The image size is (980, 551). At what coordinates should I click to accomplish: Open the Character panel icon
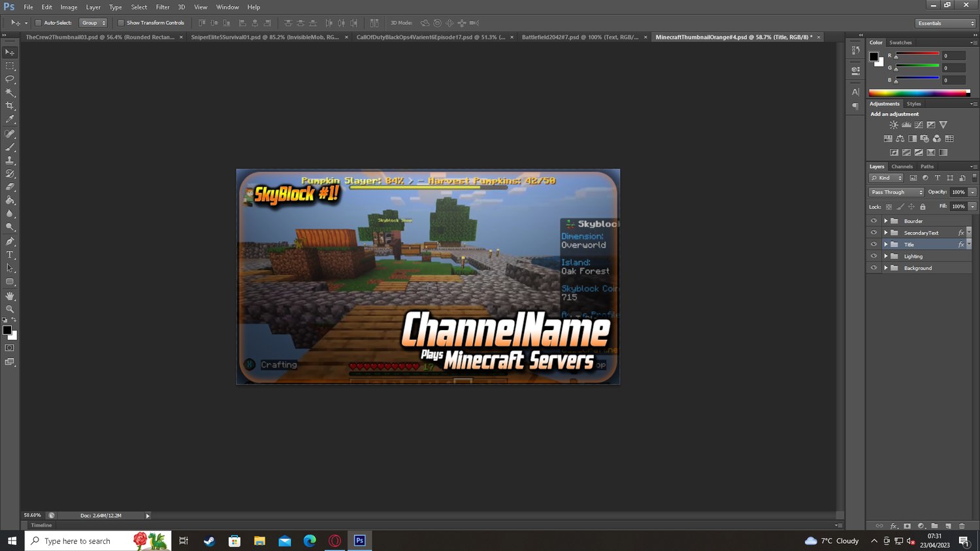tap(856, 92)
